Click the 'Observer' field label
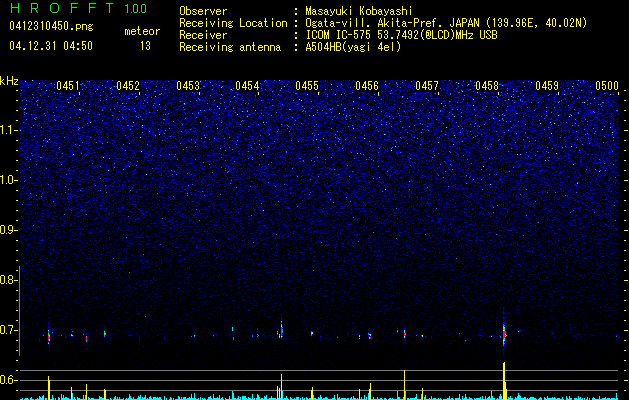 (203, 11)
